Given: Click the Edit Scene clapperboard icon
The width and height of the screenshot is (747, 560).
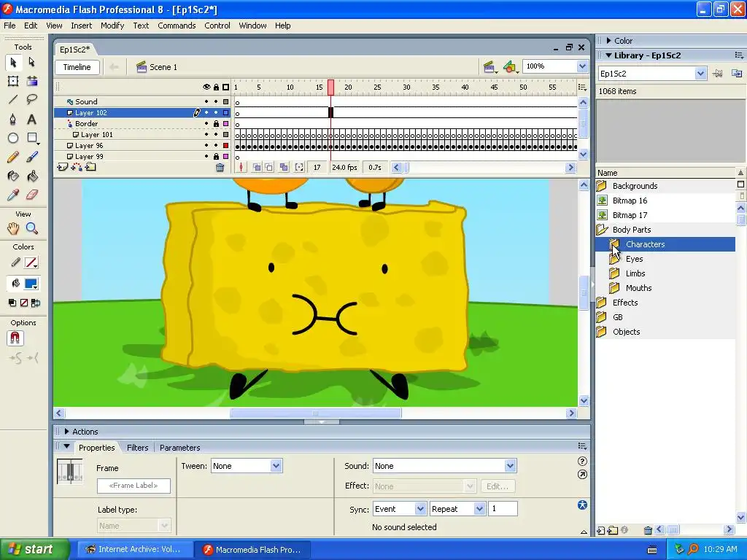Looking at the screenshot, I should pos(489,67).
